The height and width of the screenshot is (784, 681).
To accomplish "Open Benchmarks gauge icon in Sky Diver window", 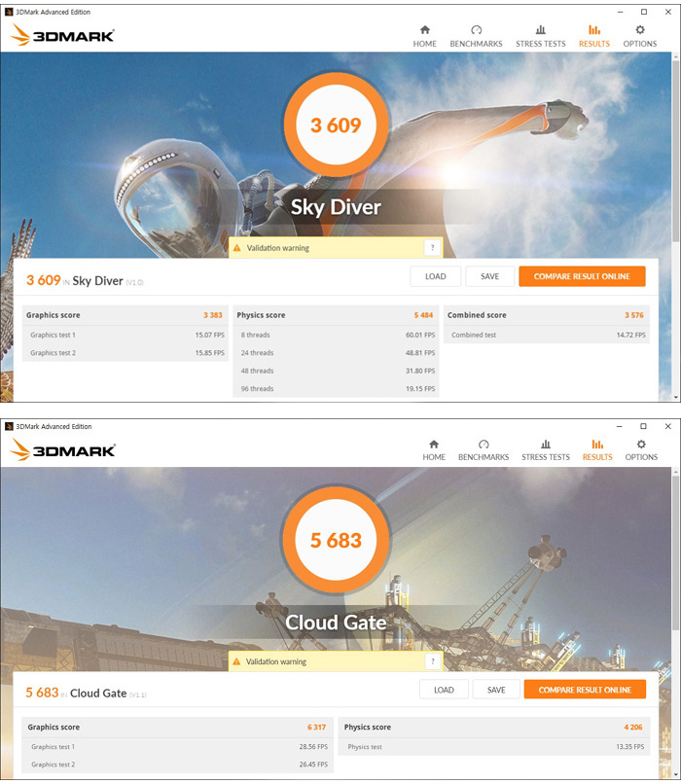I will click(476, 30).
